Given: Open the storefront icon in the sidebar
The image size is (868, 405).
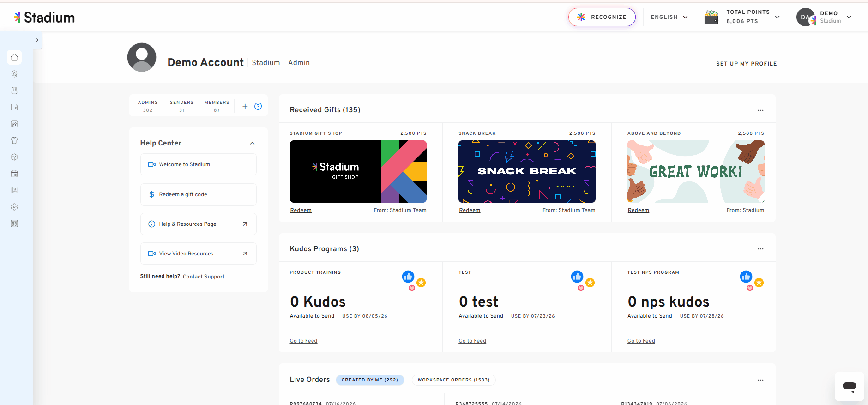Looking at the screenshot, I should click(14, 124).
